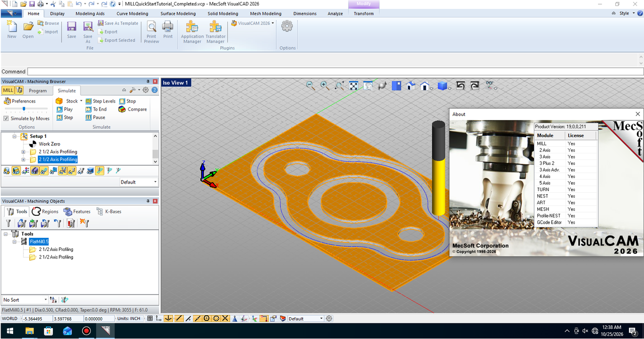Expand the first 2 1/2 Axis Profiling node
The height and width of the screenshot is (339, 644).
coord(23,152)
